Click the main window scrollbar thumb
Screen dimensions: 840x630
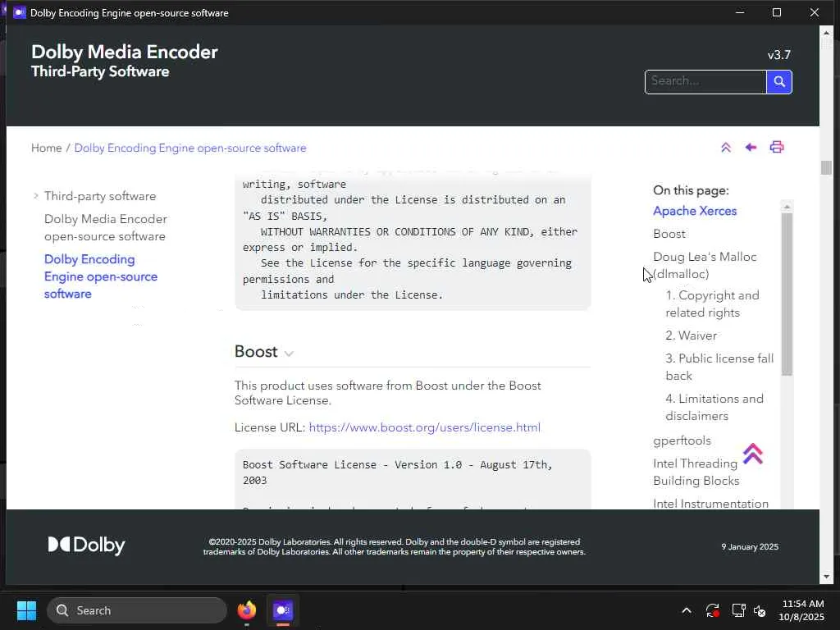(826, 167)
